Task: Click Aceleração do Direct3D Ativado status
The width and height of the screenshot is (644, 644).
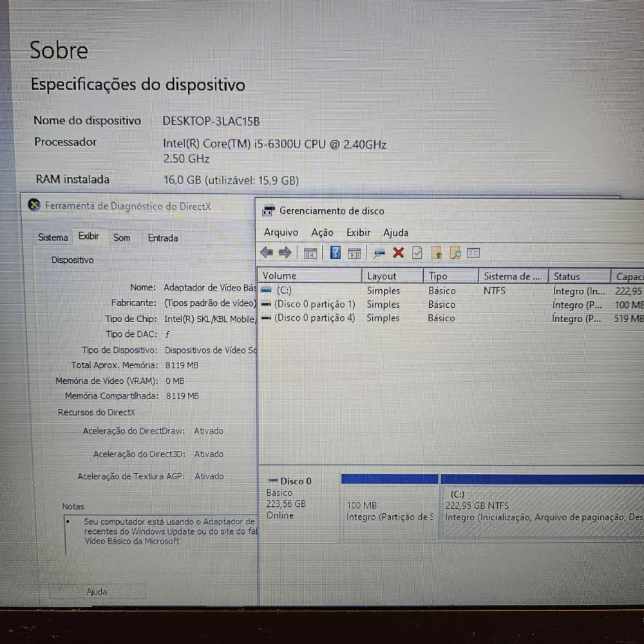Action: point(209,454)
